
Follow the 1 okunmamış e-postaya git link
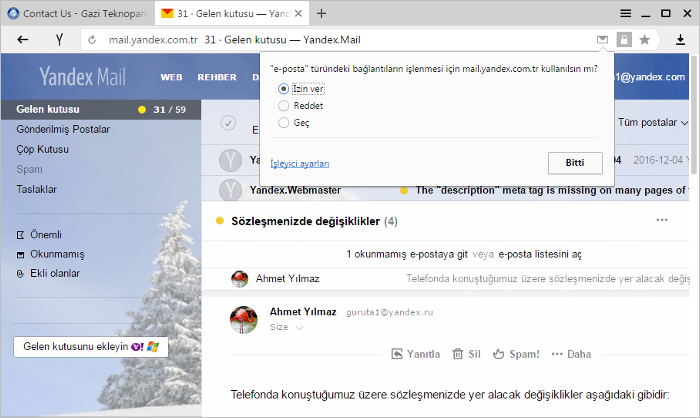click(x=407, y=255)
